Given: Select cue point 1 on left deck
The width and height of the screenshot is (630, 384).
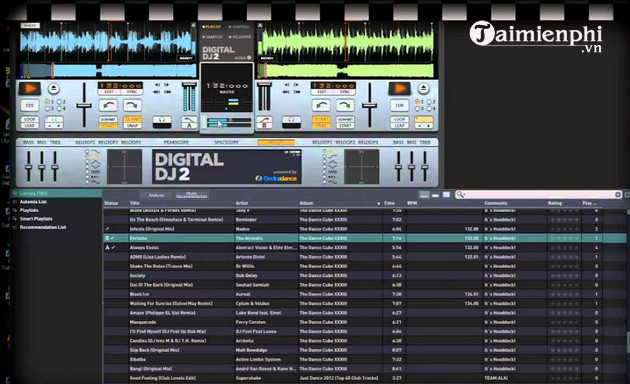Looking at the screenshot, I should (48, 102).
